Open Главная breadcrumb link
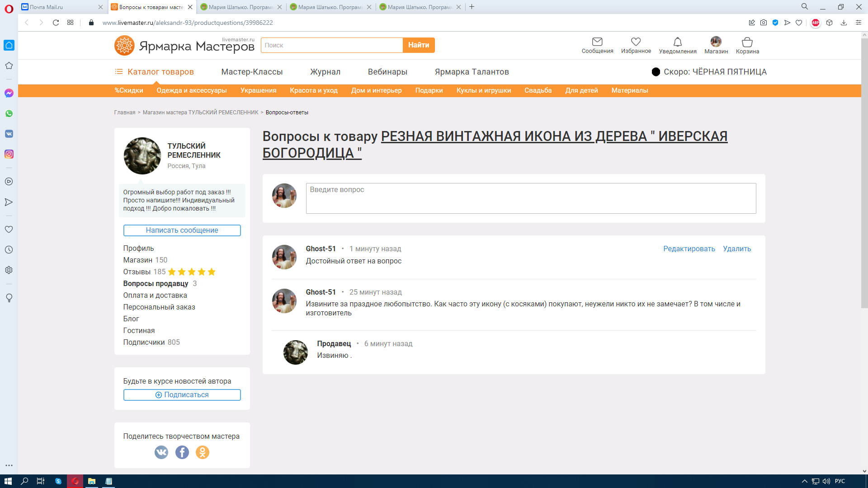 124,113
